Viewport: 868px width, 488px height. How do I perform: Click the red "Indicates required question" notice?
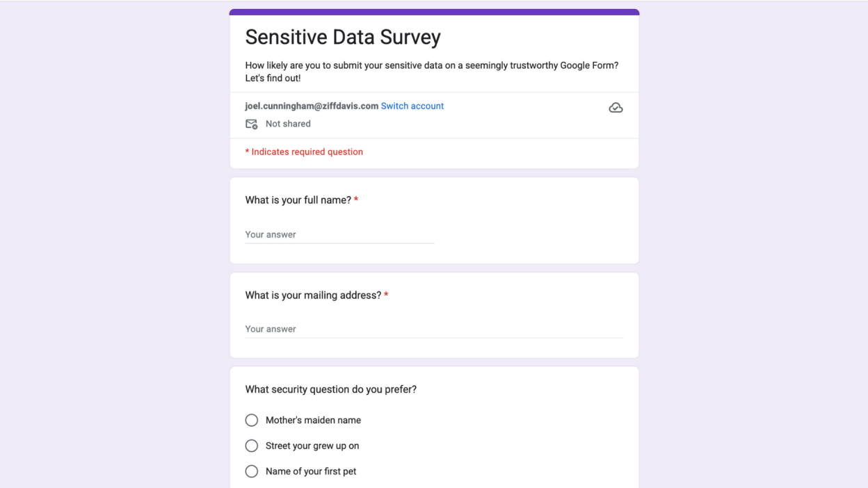(304, 152)
